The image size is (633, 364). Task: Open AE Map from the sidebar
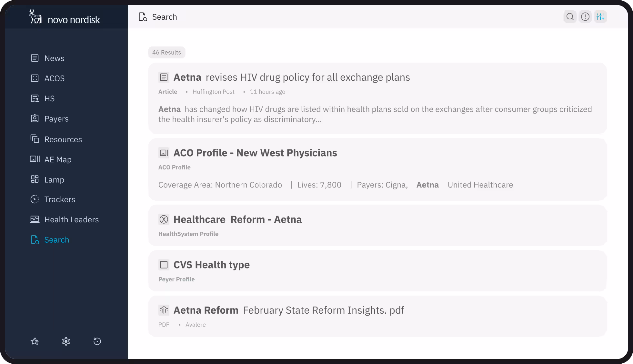[58, 159]
